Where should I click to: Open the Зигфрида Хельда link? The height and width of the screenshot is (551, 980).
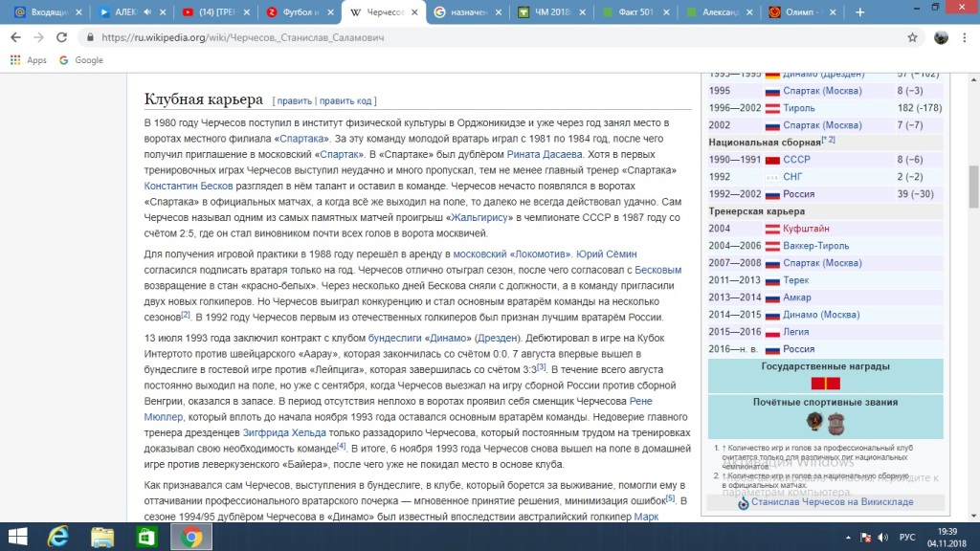pos(284,432)
